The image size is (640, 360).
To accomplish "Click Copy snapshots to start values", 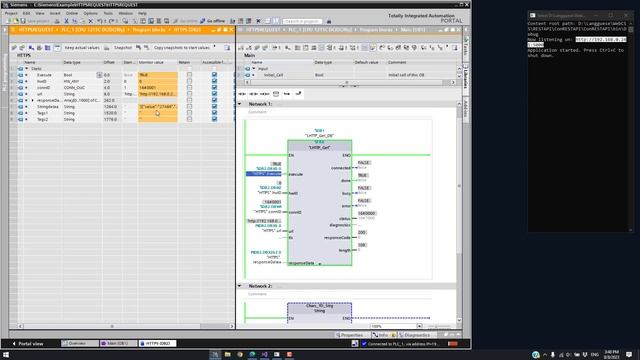I will (x=182, y=48).
